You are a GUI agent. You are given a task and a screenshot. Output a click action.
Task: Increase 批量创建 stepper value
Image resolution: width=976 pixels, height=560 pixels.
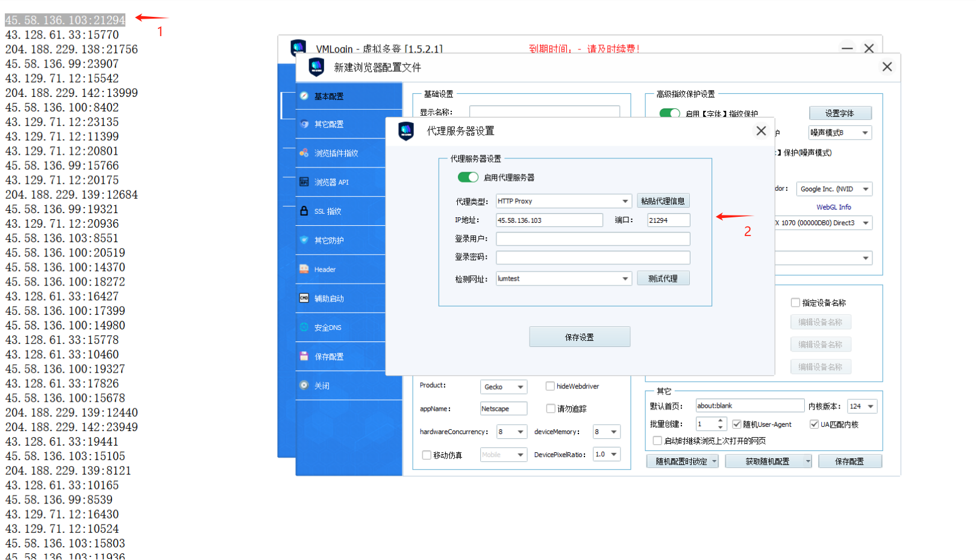[x=721, y=420]
